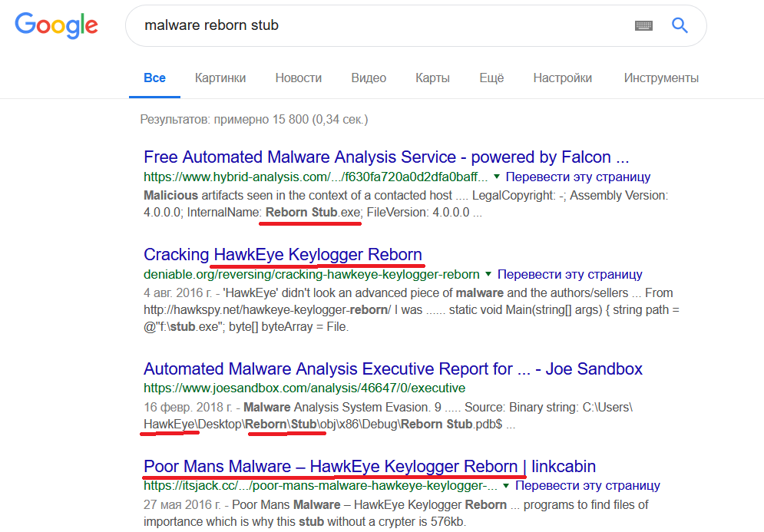764x532 pixels.
Task: Click the hybrid-analysis.com green URL text
Action: tap(316, 177)
